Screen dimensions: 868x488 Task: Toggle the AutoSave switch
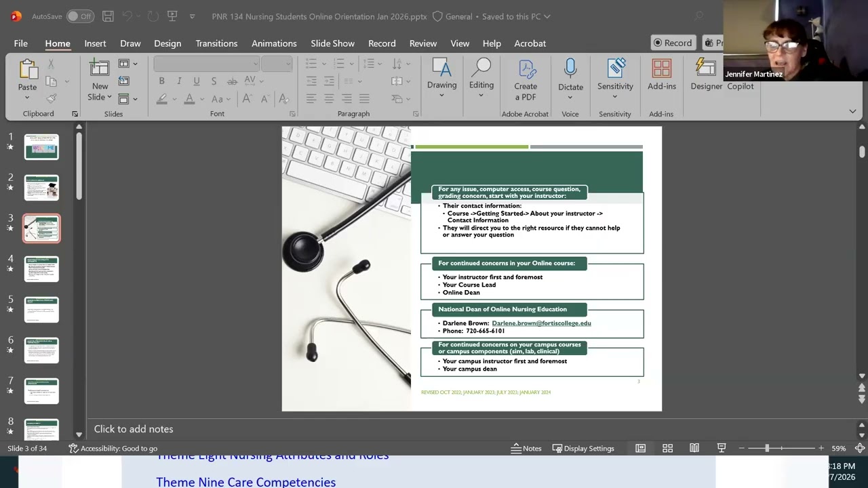pos(80,16)
